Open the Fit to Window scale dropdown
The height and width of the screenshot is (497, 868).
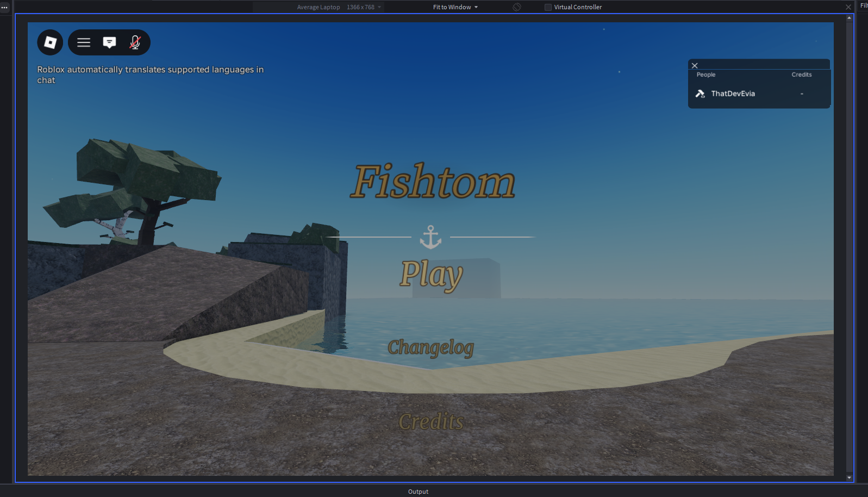coord(455,7)
